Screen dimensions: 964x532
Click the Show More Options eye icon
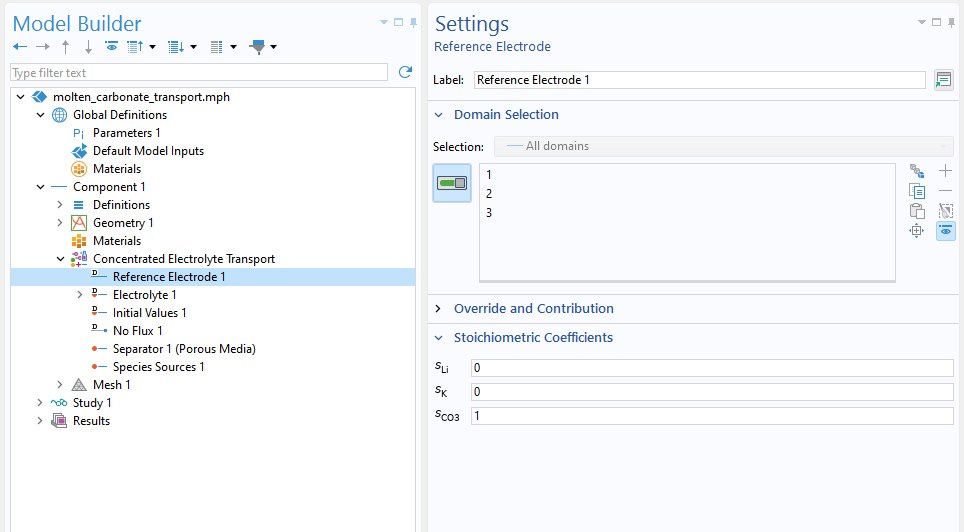(x=111, y=46)
